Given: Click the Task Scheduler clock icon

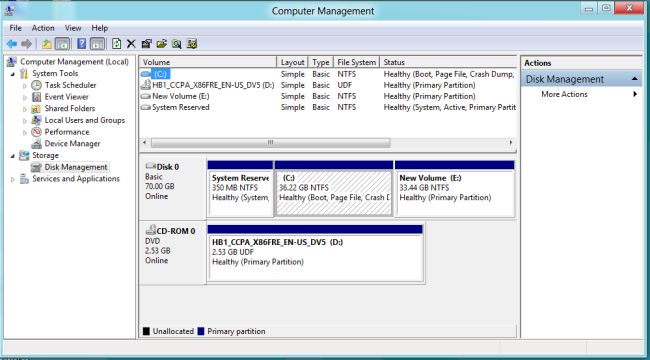Looking at the screenshot, I should coord(37,85).
